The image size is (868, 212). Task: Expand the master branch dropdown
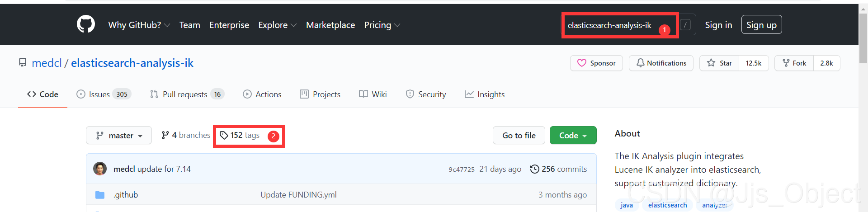pos(119,136)
